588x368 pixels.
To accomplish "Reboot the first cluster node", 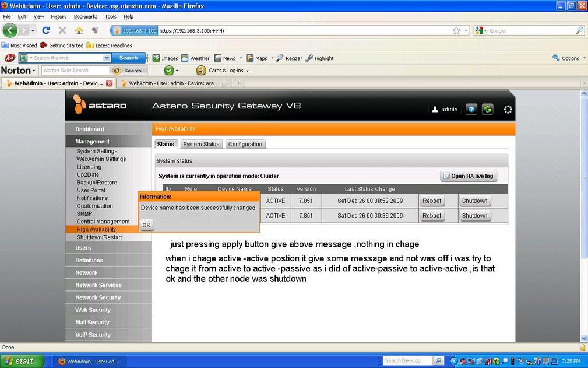I will pos(432,201).
